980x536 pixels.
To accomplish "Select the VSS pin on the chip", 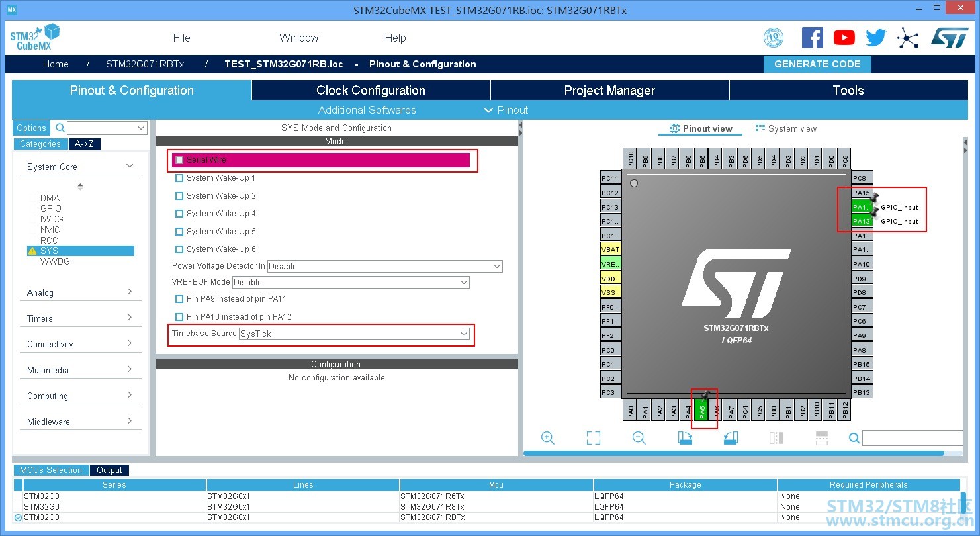I will click(611, 292).
